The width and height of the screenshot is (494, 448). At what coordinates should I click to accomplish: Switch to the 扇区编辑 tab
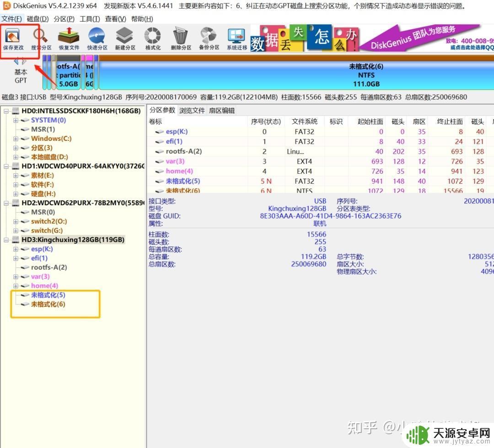click(222, 111)
